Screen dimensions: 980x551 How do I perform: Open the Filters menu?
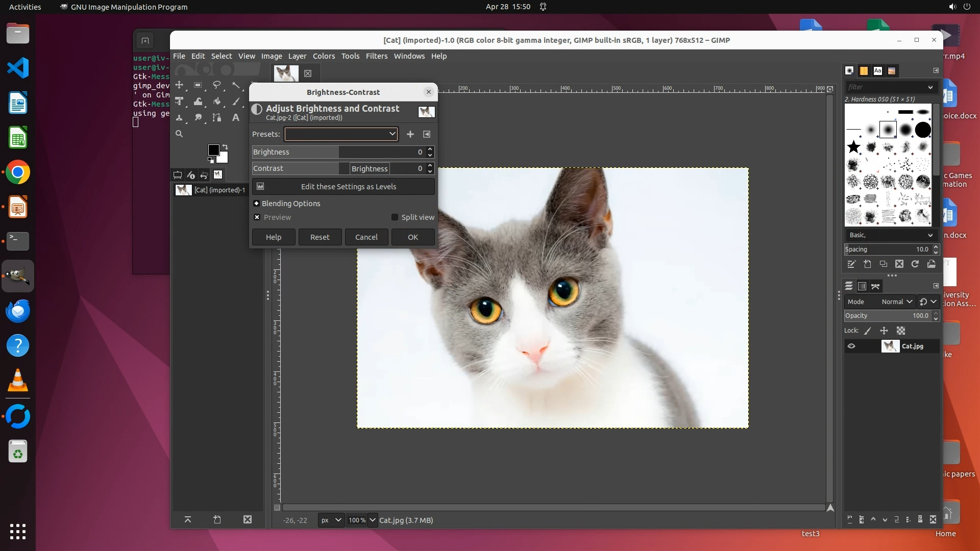pos(376,56)
